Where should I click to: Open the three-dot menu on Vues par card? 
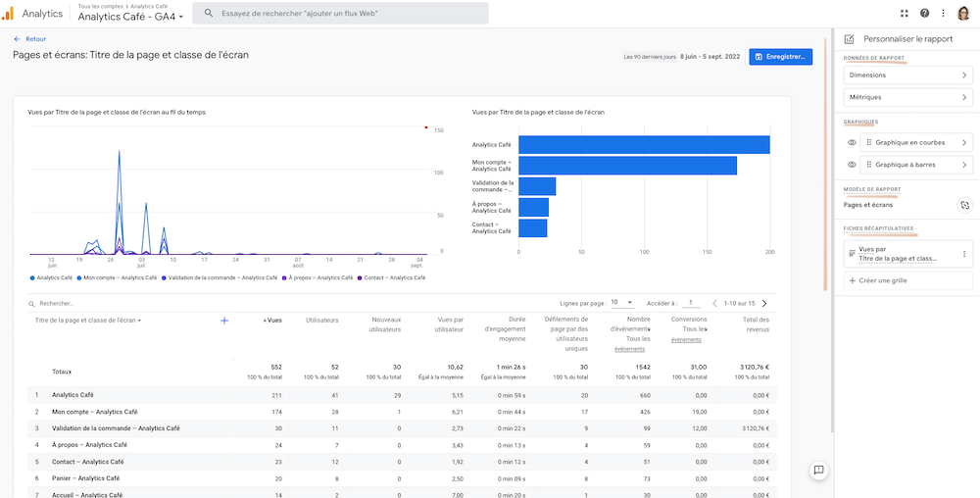click(x=963, y=254)
